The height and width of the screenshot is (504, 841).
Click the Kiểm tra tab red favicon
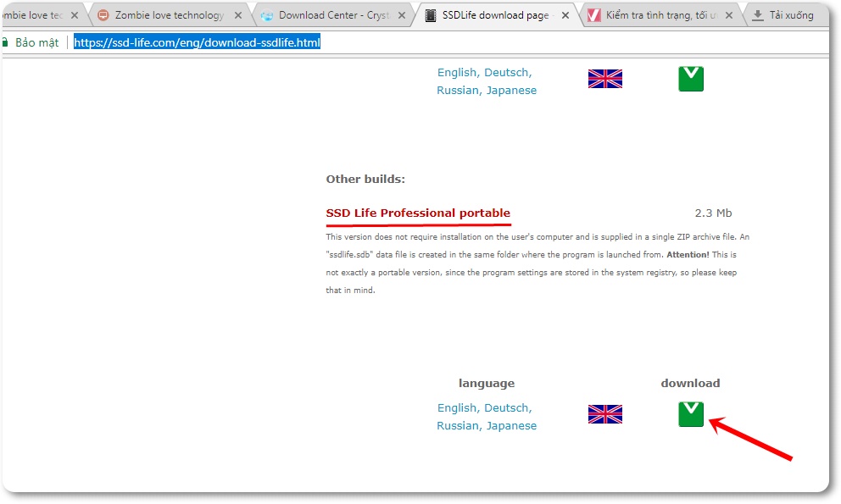[x=593, y=15]
